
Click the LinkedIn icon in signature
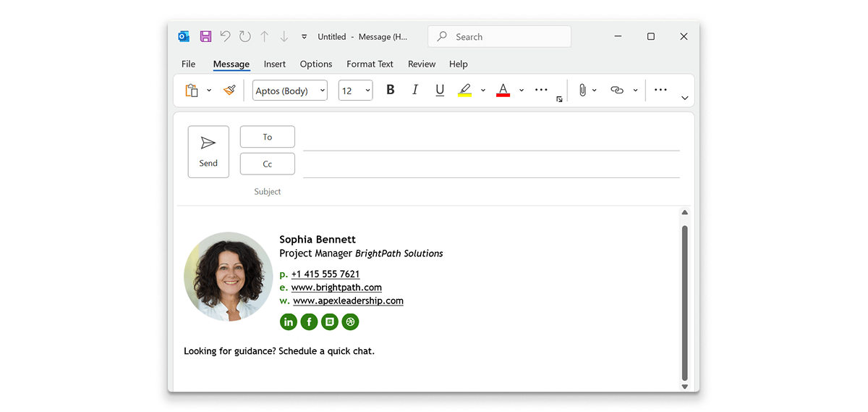tap(289, 322)
